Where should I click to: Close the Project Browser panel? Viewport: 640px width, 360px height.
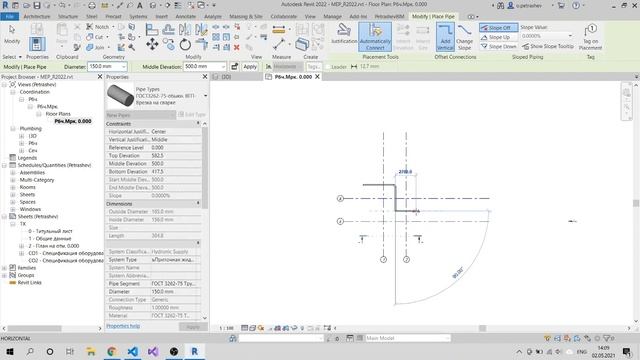(x=100, y=77)
